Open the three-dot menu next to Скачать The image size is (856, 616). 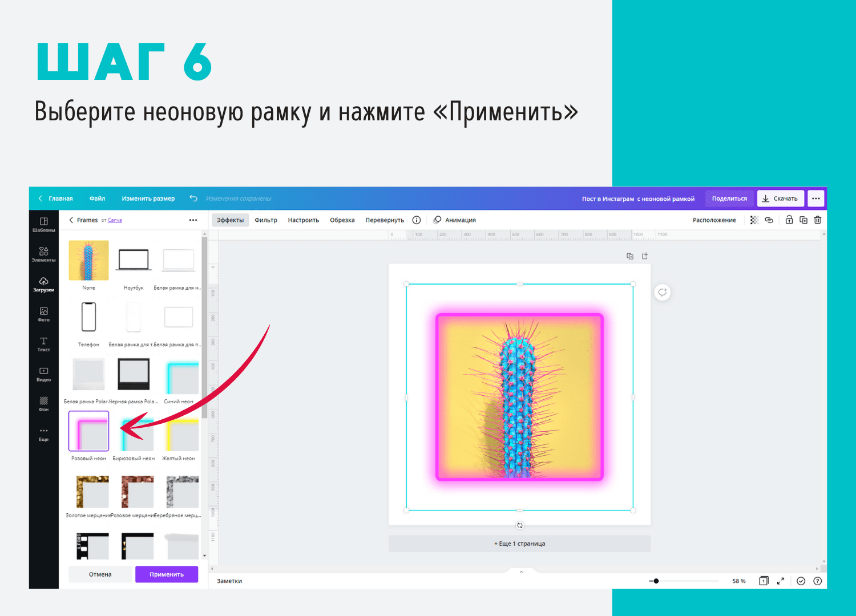click(x=815, y=198)
